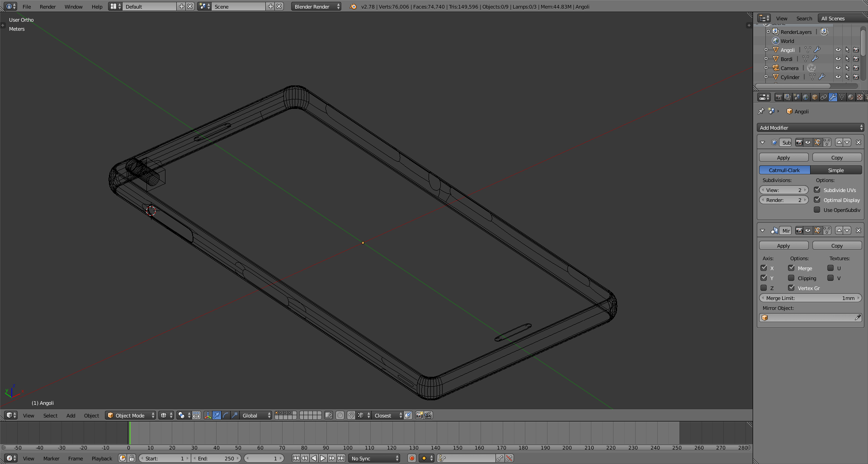
Task: Open the File menu
Action: pos(27,6)
